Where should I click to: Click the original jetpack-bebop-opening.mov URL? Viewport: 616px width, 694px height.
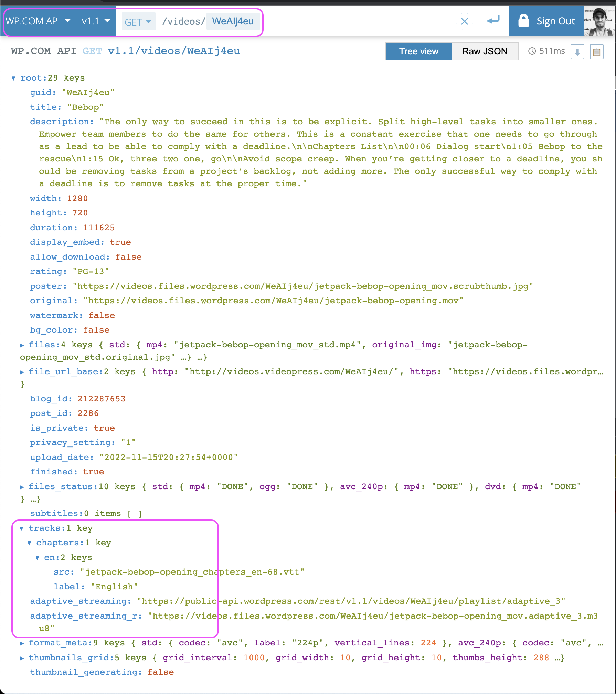[x=273, y=301]
